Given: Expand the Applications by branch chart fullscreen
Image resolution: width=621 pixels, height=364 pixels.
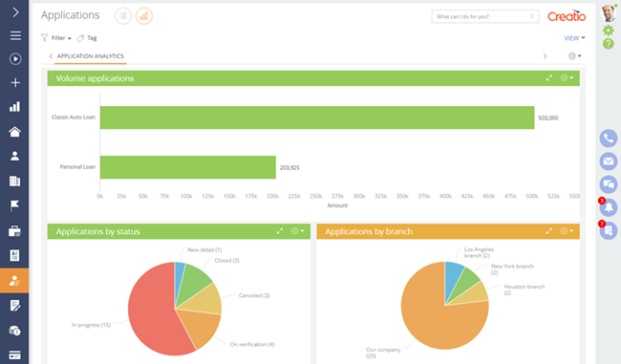Looking at the screenshot, I should pyautogui.click(x=549, y=231).
